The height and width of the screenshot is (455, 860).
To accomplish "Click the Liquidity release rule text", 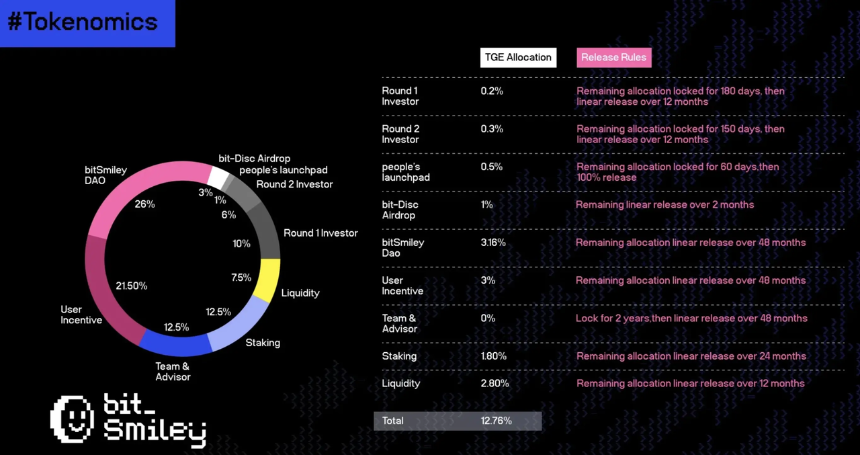I will [x=691, y=383].
